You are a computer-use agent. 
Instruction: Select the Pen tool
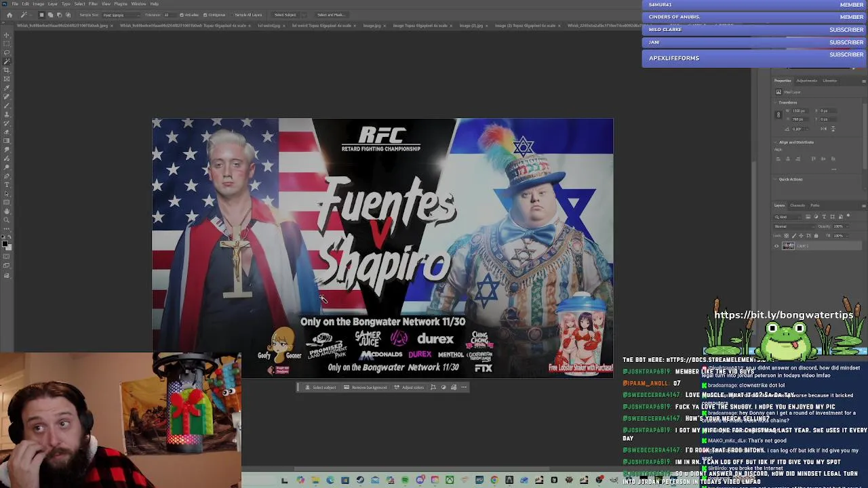click(7, 176)
